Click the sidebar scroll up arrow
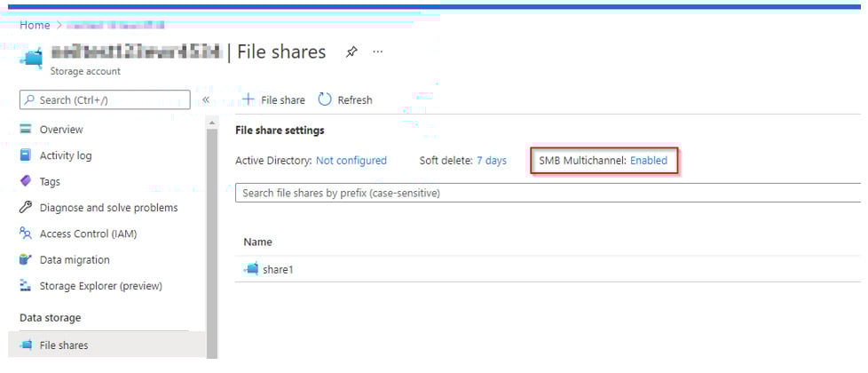 pos(212,123)
